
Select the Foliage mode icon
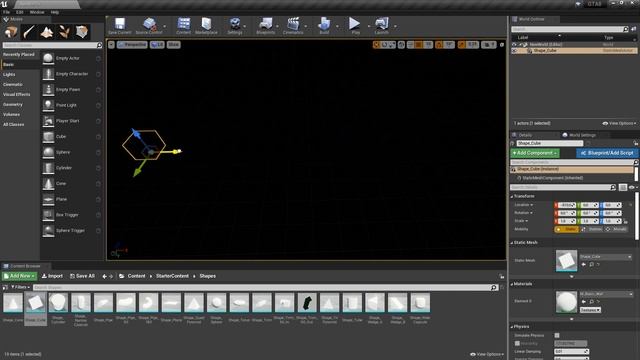(64, 32)
